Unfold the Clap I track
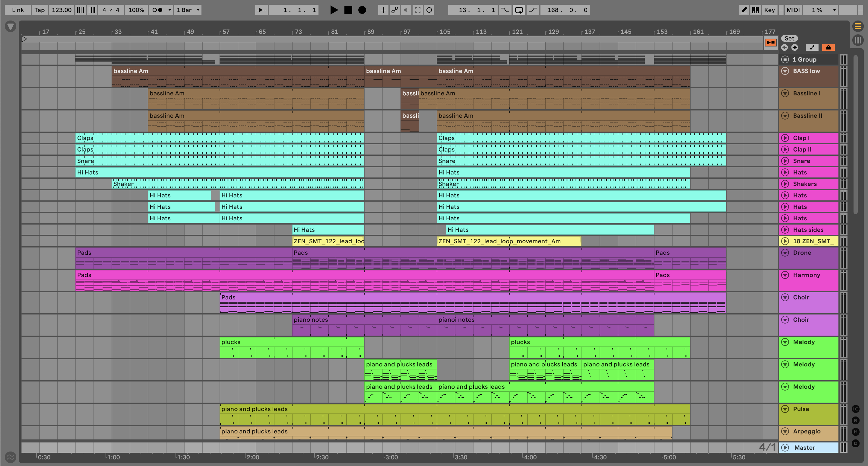 [x=785, y=138]
